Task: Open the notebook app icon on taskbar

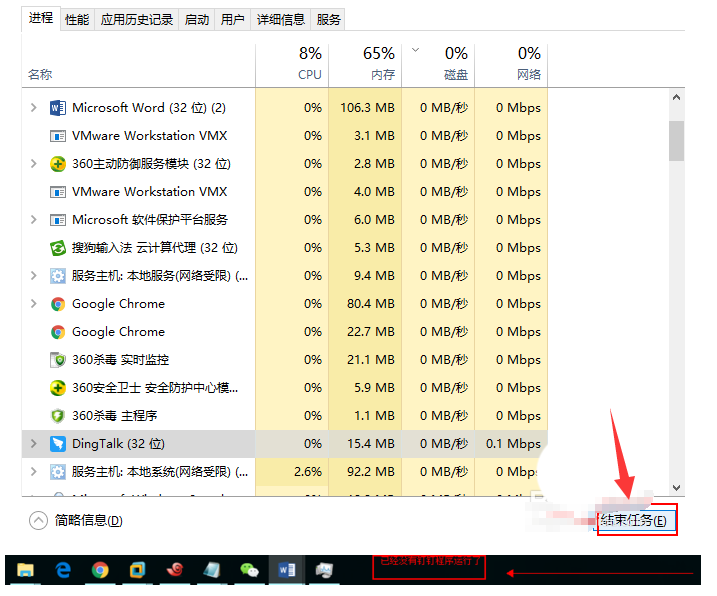Action: (212, 570)
